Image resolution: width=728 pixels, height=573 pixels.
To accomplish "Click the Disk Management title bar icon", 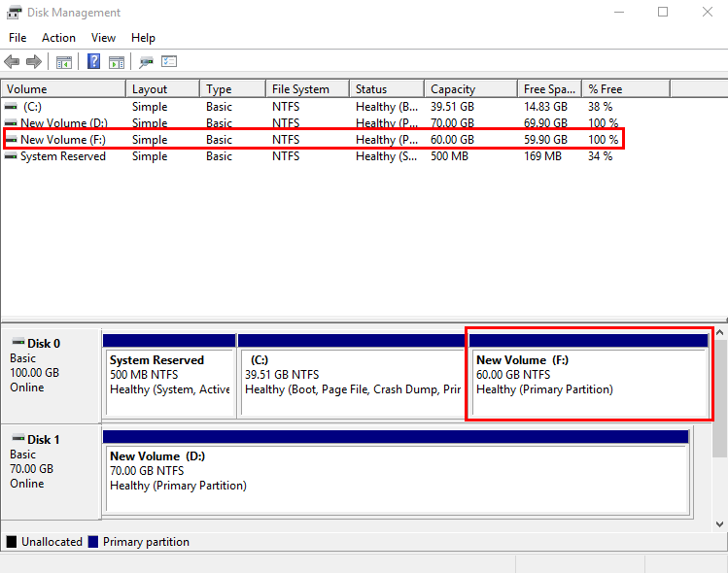I will click(x=14, y=12).
